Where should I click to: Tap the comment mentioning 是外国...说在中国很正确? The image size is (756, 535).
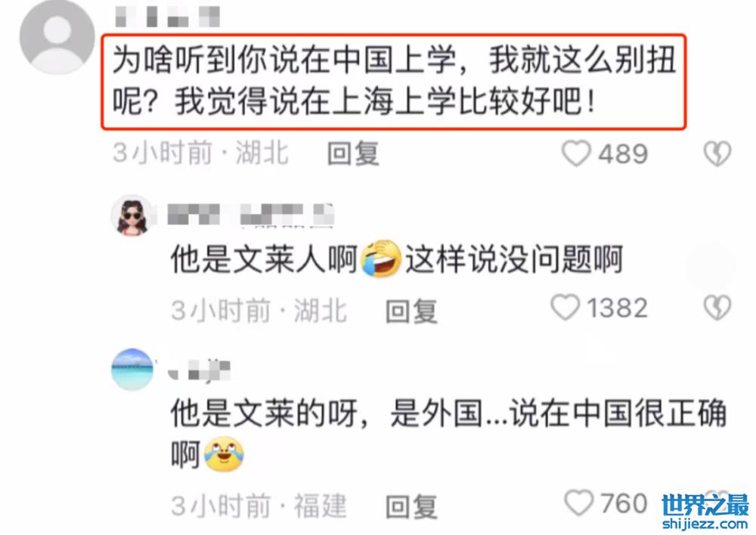pos(448,433)
